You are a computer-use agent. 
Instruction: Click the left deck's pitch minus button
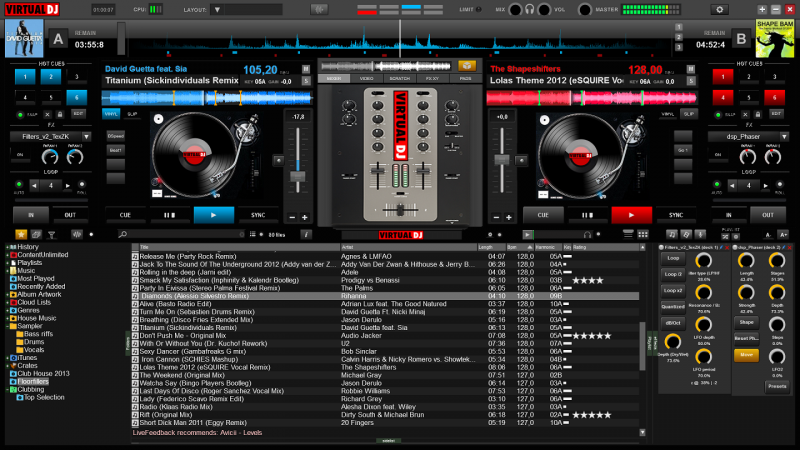pos(291,216)
